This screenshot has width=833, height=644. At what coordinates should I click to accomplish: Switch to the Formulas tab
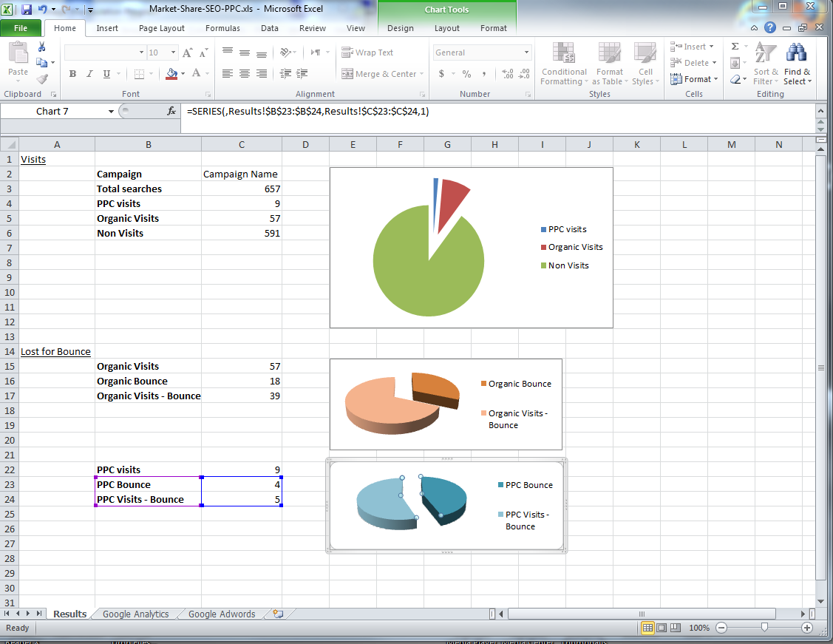click(x=222, y=28)
